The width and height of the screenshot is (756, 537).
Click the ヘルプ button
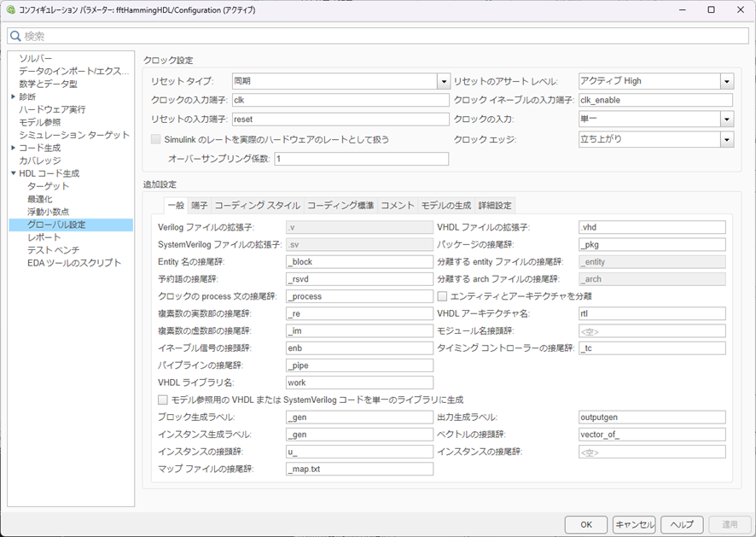[x=682, y=524]
